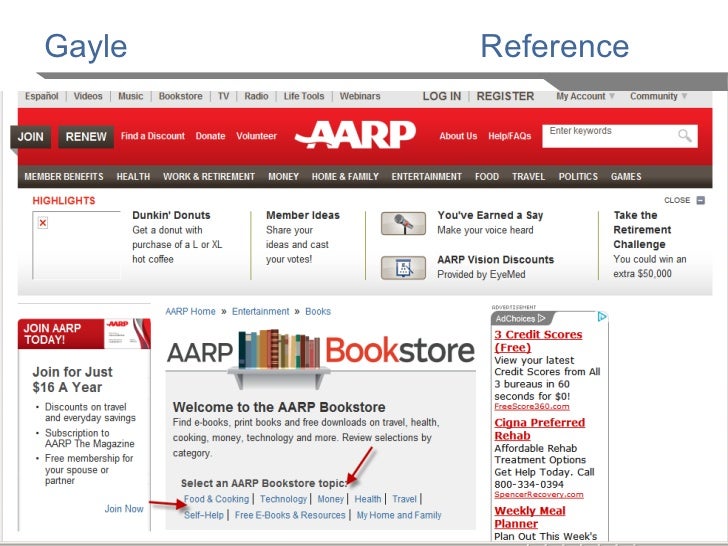Open the Radio link in top bar

tap(256, 96)
